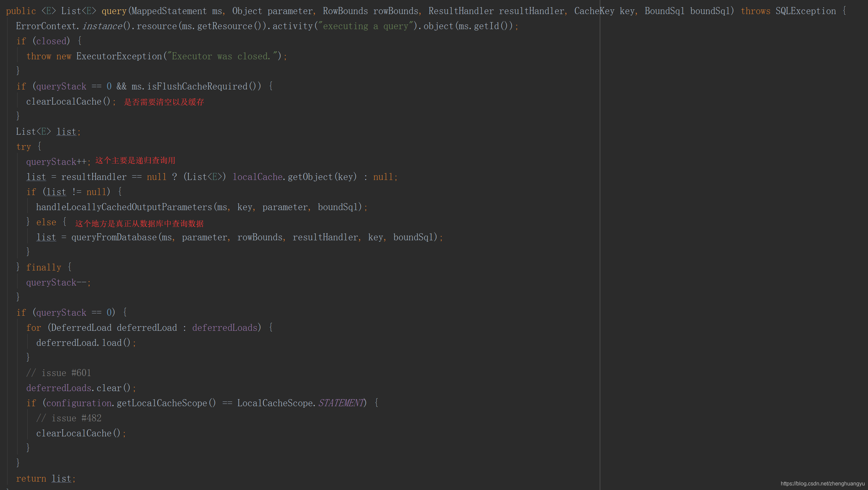Click getLocalCacheScope method call
The width and height of the screenshot is (868, 490).
point(166,403)
